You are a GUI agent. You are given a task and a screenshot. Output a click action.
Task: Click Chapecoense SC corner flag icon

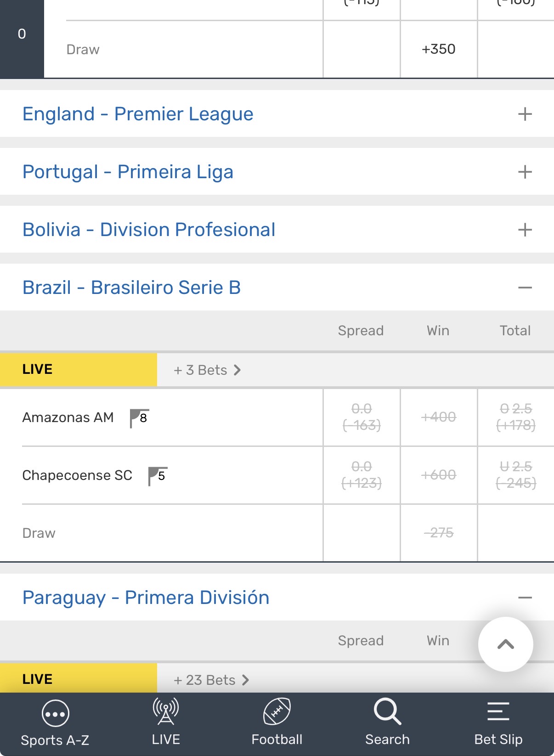coord(158,476)
